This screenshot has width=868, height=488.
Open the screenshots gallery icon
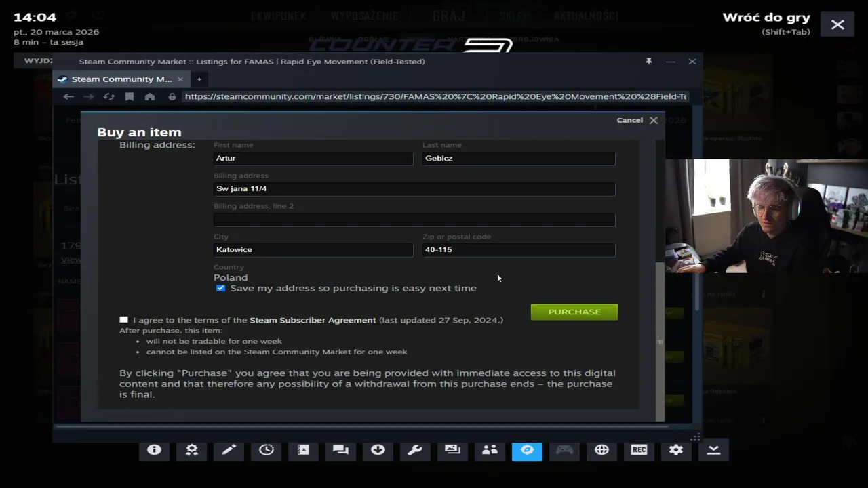[x=452, y=450]
